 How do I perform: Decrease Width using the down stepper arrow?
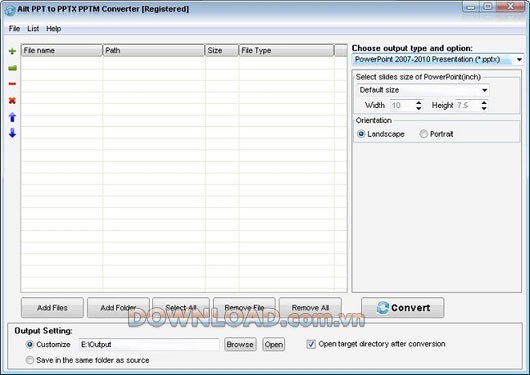pos(419,108)
